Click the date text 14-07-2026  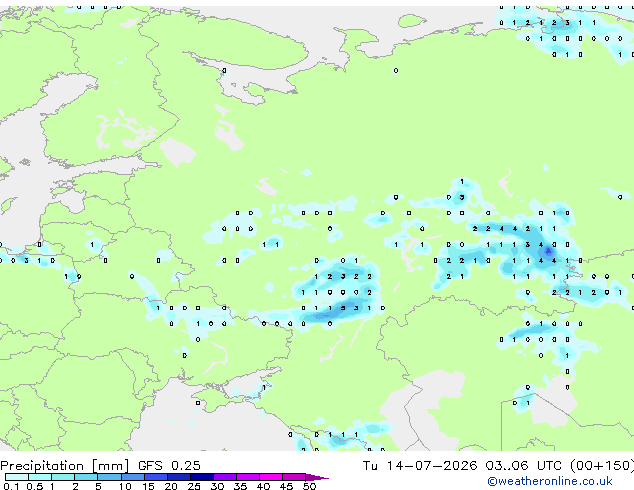pos(432,465)
